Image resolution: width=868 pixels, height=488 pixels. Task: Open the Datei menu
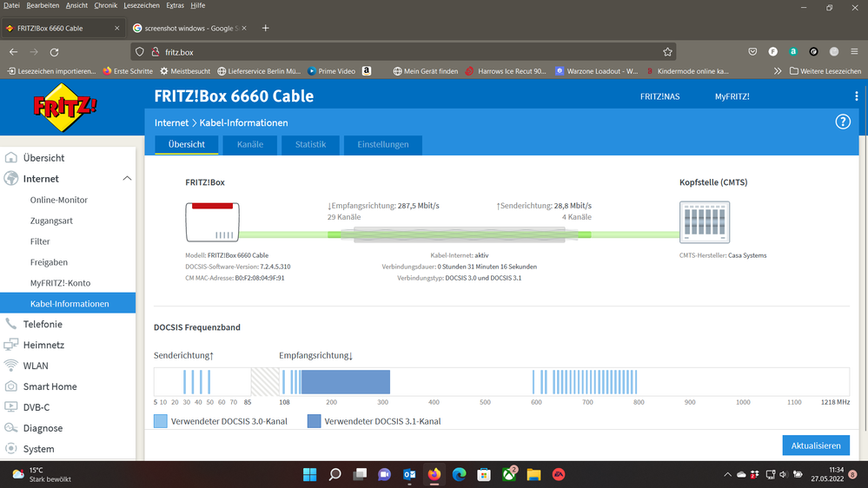[x=11, y=5]
